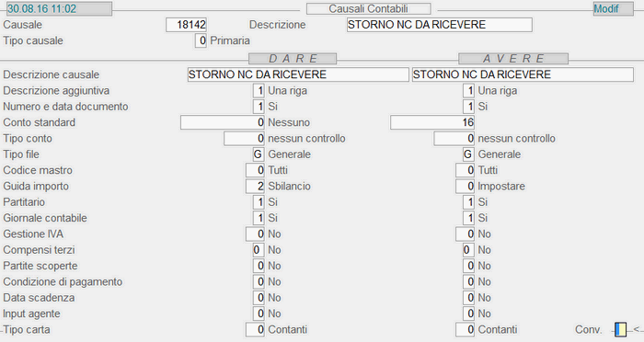
Task: Click the Conv. blue-yellow icon
Action: click(621, 329)
